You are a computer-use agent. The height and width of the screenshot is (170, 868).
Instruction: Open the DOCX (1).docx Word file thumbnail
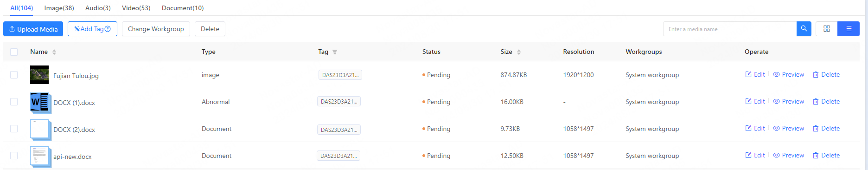[x=40, y=102]
